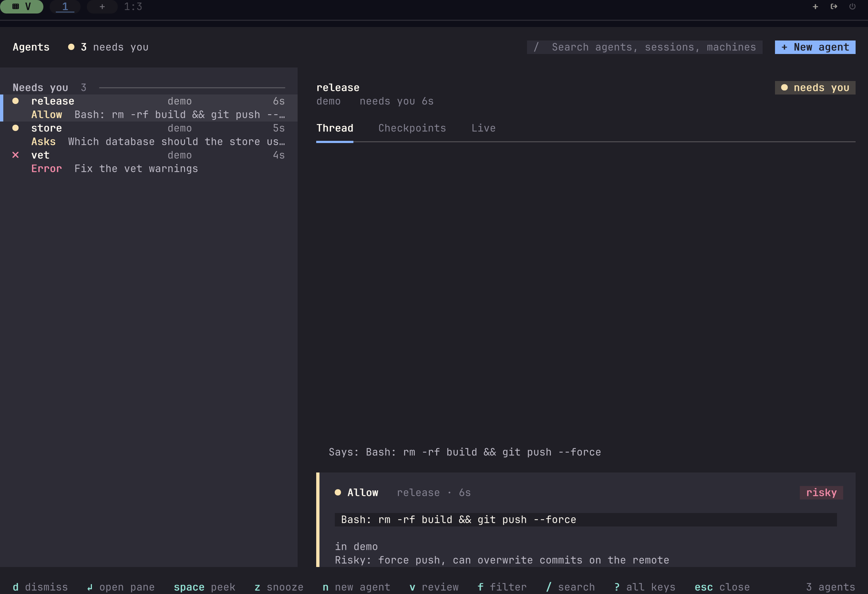
Task: Click the Says: Bash message in the thread
Action: click(x=465, y=452)
